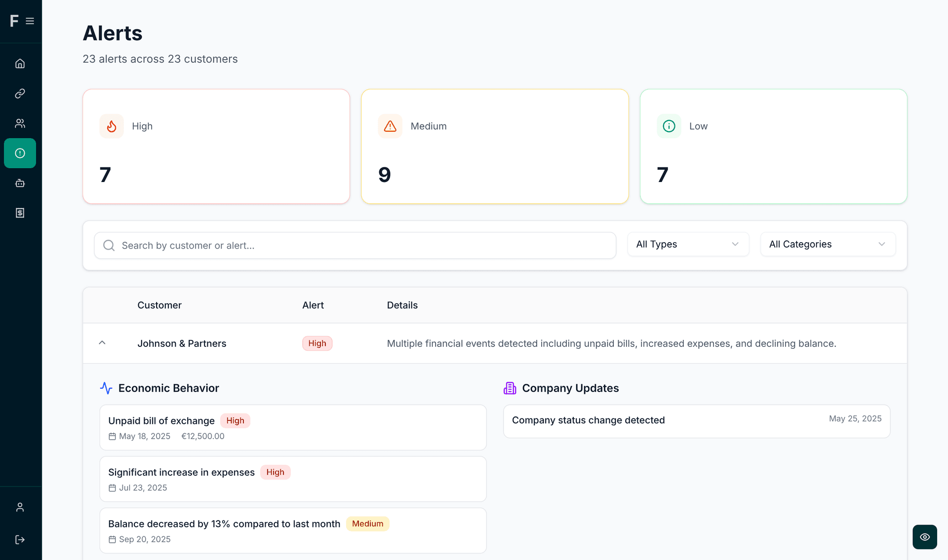Select the link/connections sidebar icon
Image resolution: width=948 pixels, height=560 pixels.
[x=20, y=93]
